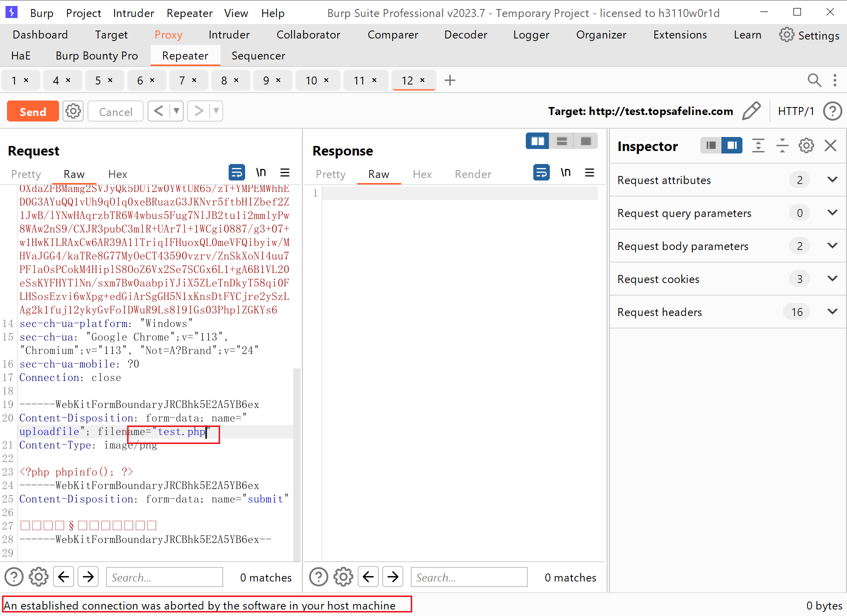This screenshot has width=847, height=616.
Task: Click the Repeater search magnifier icon
Action: 814,80
